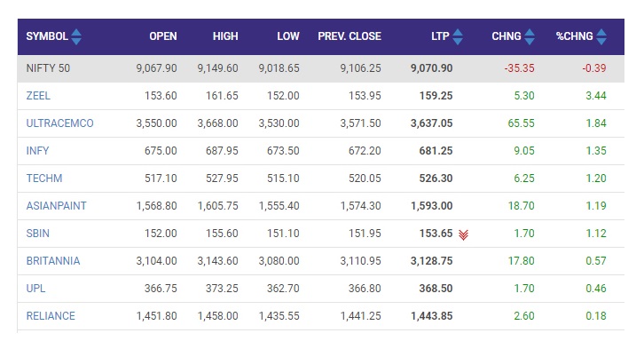644x349 pixels.
Task: Click the HIGH column header
Action: point(225,36)
